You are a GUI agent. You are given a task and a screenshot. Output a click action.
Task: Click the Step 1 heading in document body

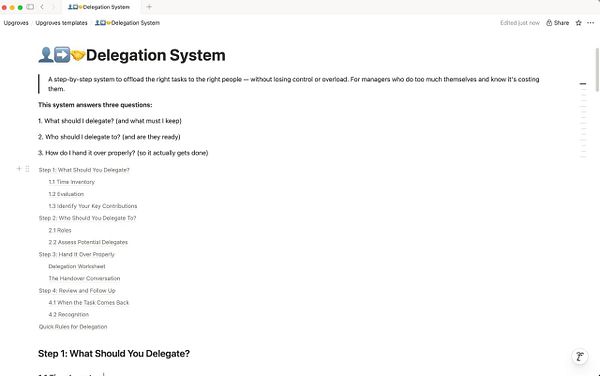[x=114, y=354]
